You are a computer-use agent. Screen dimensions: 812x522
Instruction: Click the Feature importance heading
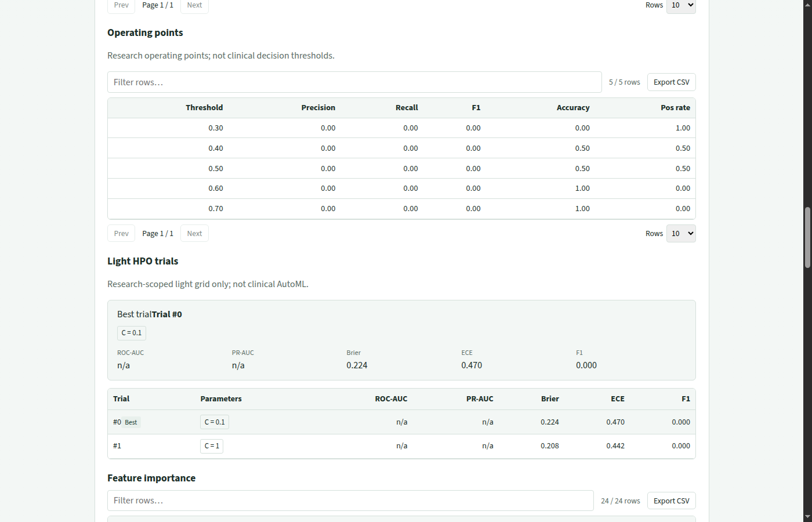coord(151,478)
